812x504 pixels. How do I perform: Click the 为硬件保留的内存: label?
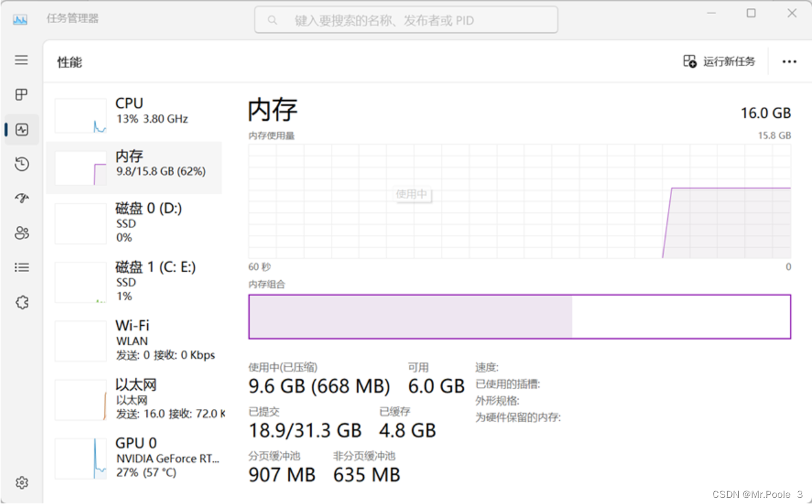tap(518, 417)
